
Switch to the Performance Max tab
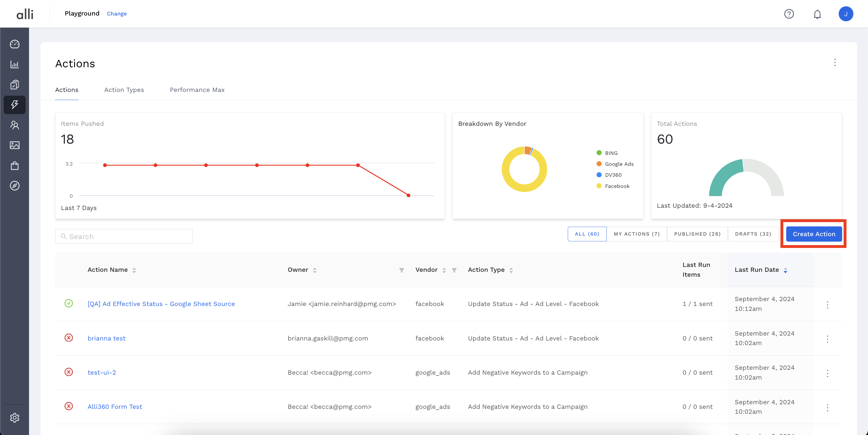point(197,90)
